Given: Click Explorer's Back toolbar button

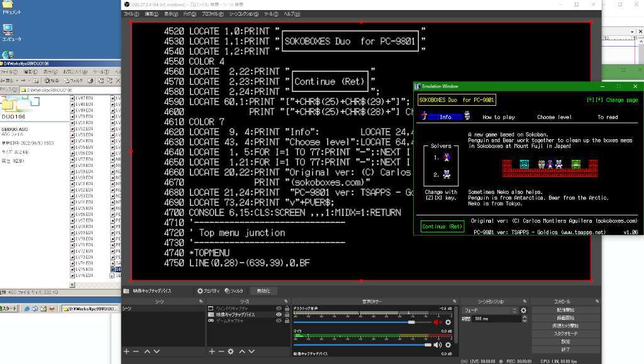Looking at the screenshot, I should pyautogui.click(x=8, y=81).
